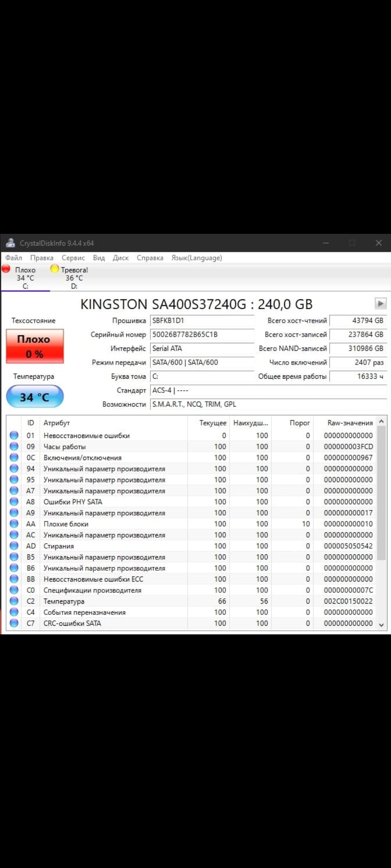Open the Вид menu
This screenshot has width=391, height=868.
99,258
